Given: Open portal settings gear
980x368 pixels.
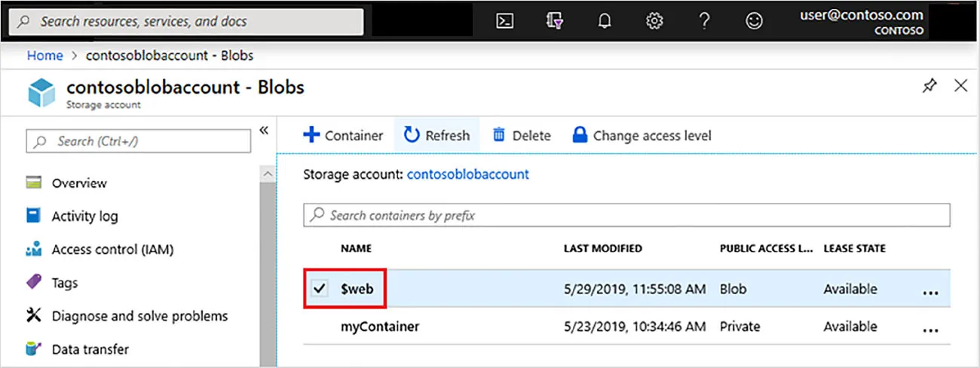Looking at the screenshot, I should pyautogui.click(x=654, y=21).
